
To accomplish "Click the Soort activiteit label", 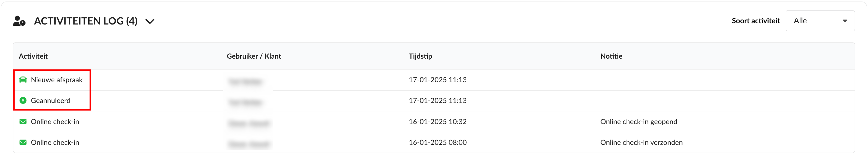I will pos(756,21).
